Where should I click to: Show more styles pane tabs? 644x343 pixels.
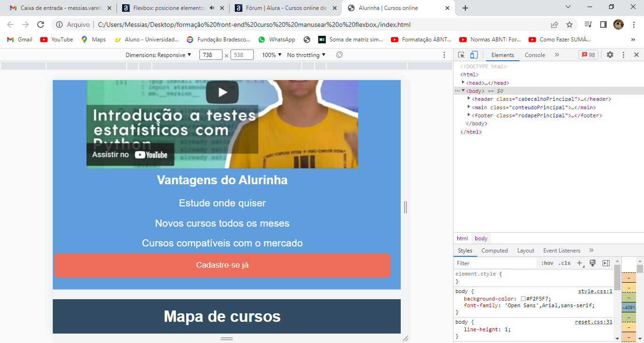tap(591, 250)
